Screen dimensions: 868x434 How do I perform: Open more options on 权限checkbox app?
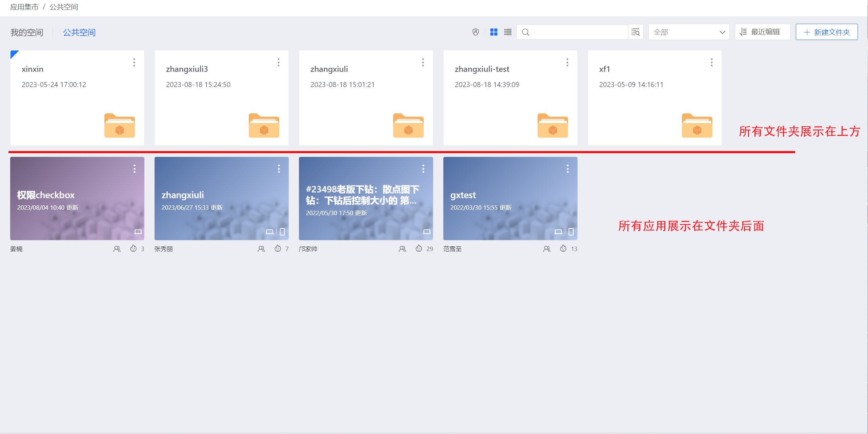click(x=135, y=169)
